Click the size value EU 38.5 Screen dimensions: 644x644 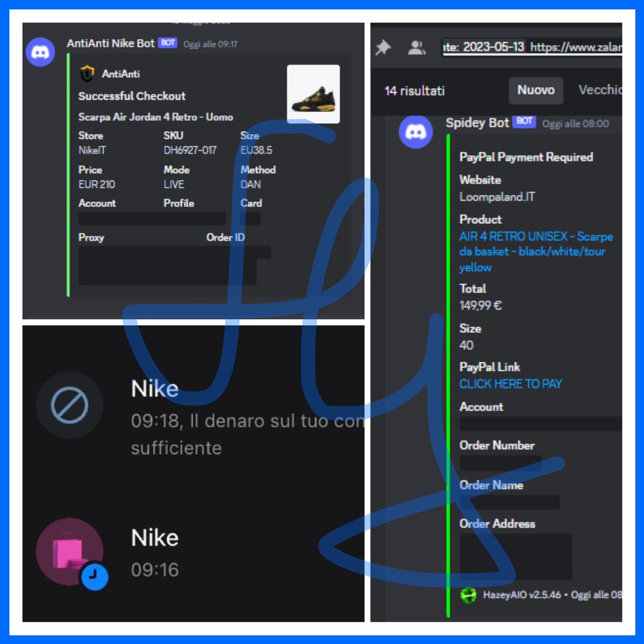[x=257, y=150]
